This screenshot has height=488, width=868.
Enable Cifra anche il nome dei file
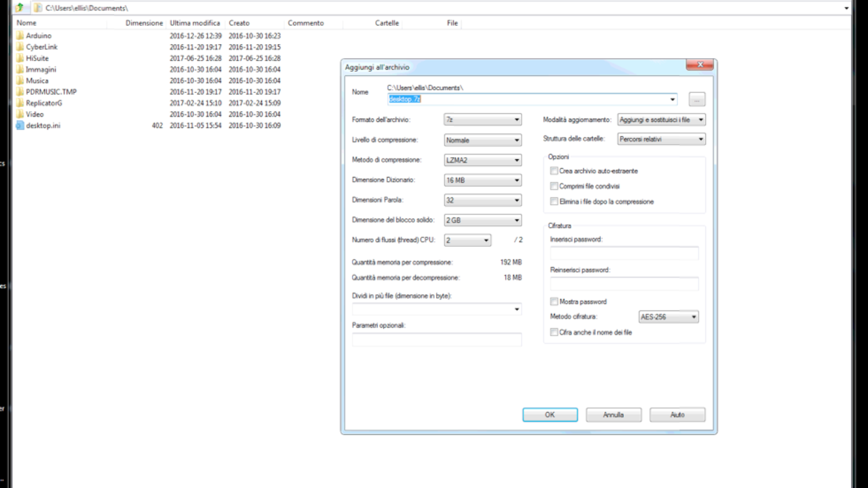point(554,333)
